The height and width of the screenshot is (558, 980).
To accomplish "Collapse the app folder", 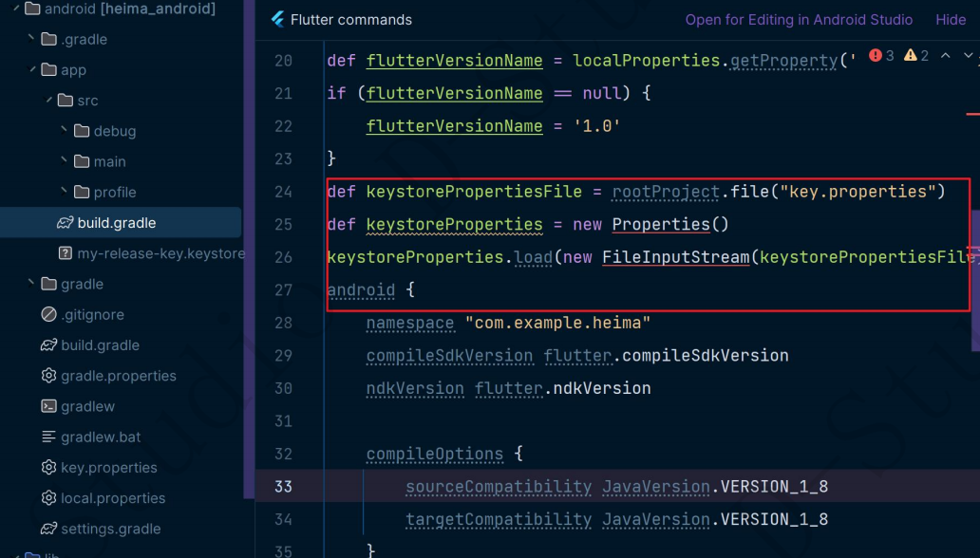I will pyautogui.click(x=32, y=69).
